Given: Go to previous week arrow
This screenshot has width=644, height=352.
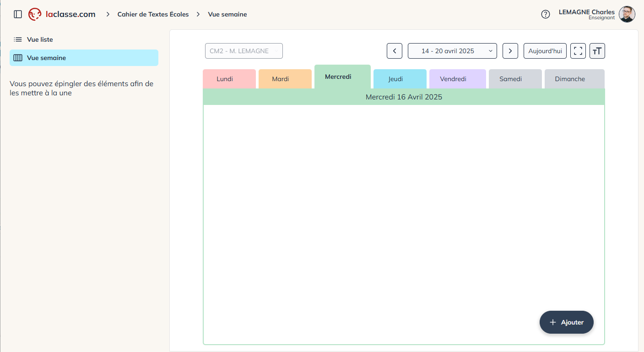Looking at the screenshot, I should 395,51.
